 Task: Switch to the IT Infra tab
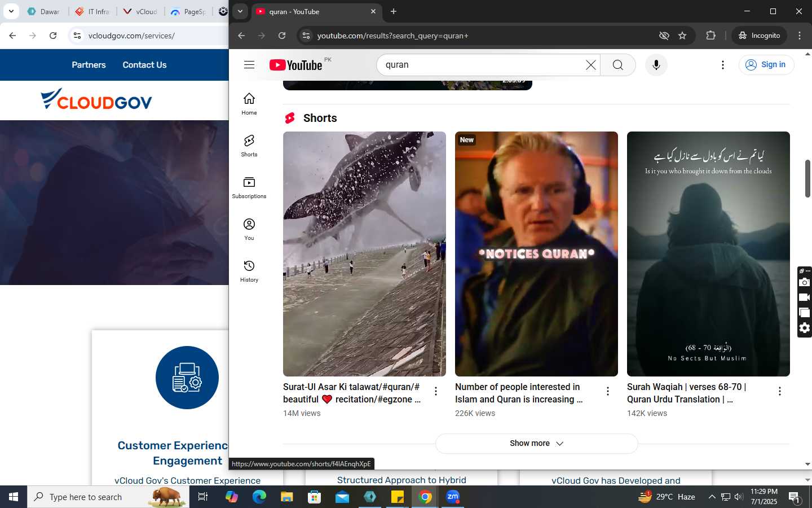click(x=93, y=11)
